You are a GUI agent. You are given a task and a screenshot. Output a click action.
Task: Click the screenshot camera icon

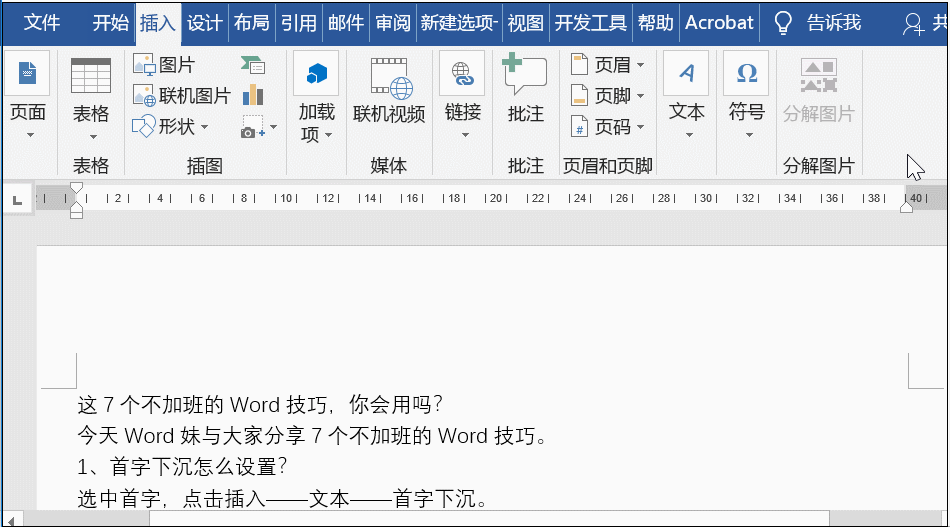coord(253,127)
